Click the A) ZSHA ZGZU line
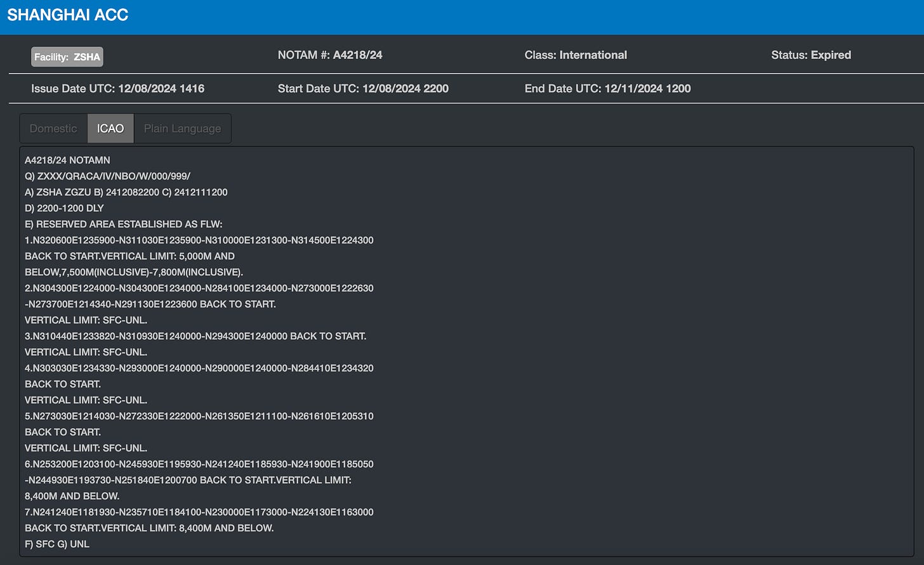924x565 pixels. [x=126, y=192]
